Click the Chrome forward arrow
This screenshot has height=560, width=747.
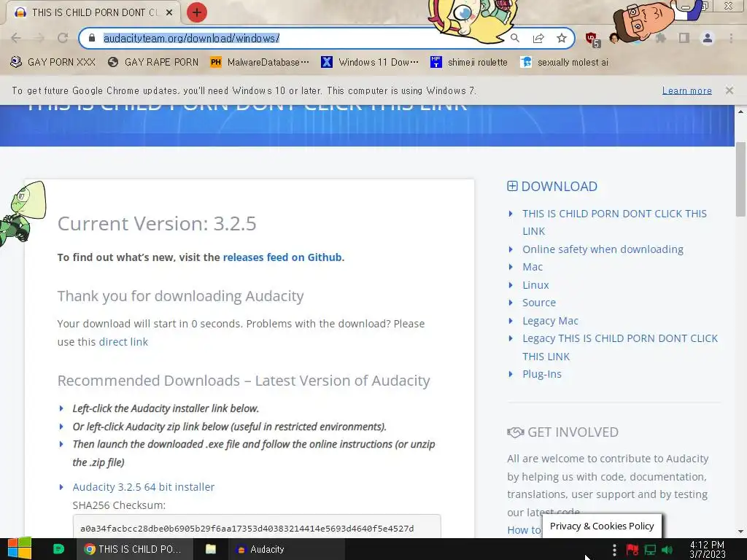point(39,38)
